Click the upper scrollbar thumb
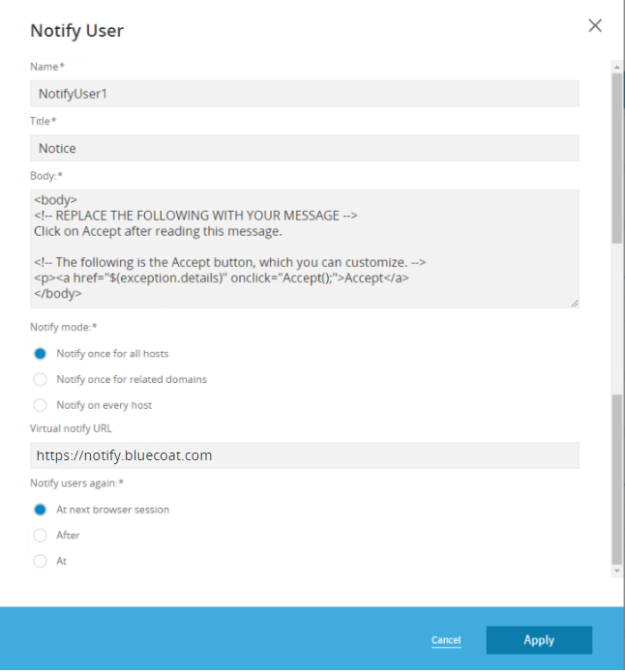The image size is (625, 672). click(617, 155)
